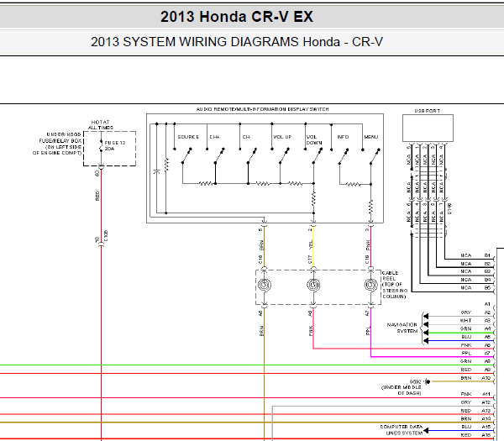Select the VOL UP switch label
Screen dimensions: 504x441
click(x=282, y=137)
